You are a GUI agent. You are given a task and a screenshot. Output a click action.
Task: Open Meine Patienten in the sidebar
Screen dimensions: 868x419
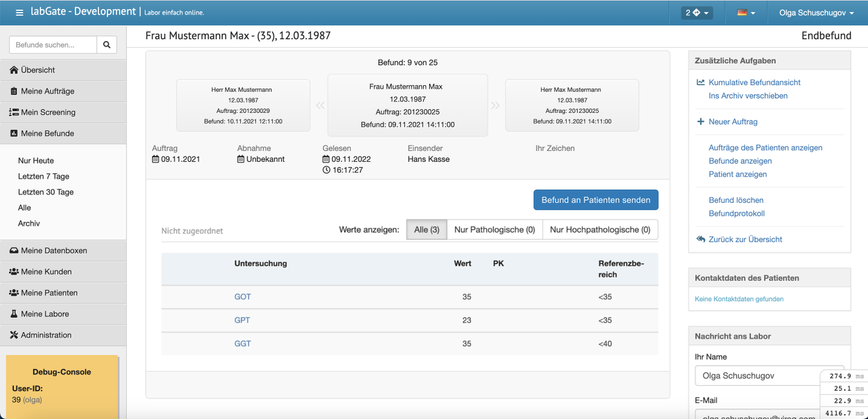point(49,293)
